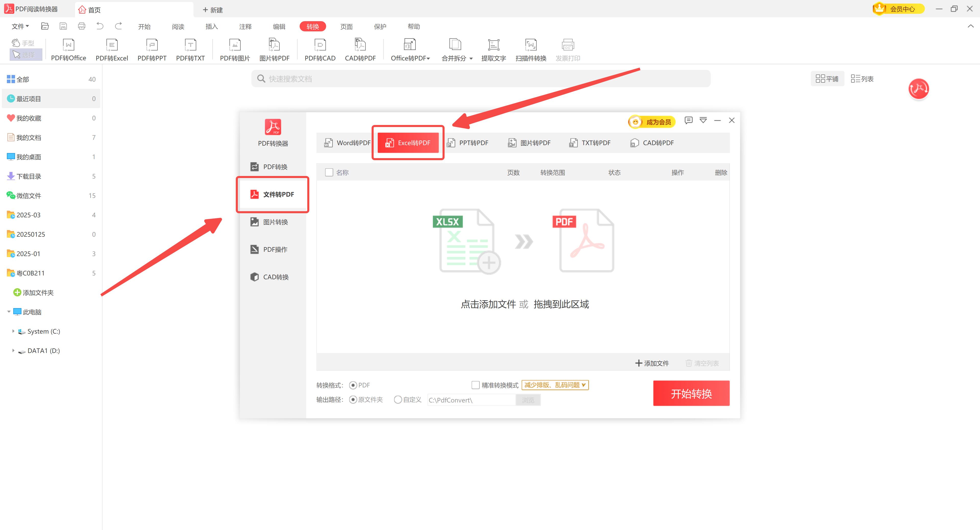The height and width of the screenshot is (530, 980).
Task: Activate the 选择 selection tool
Action: (26, 55)
